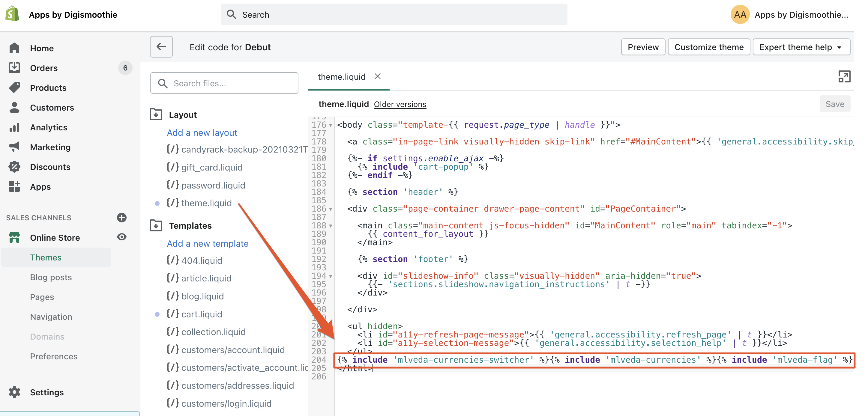
Task: Open the Orders section
Action: coord(43,68)
